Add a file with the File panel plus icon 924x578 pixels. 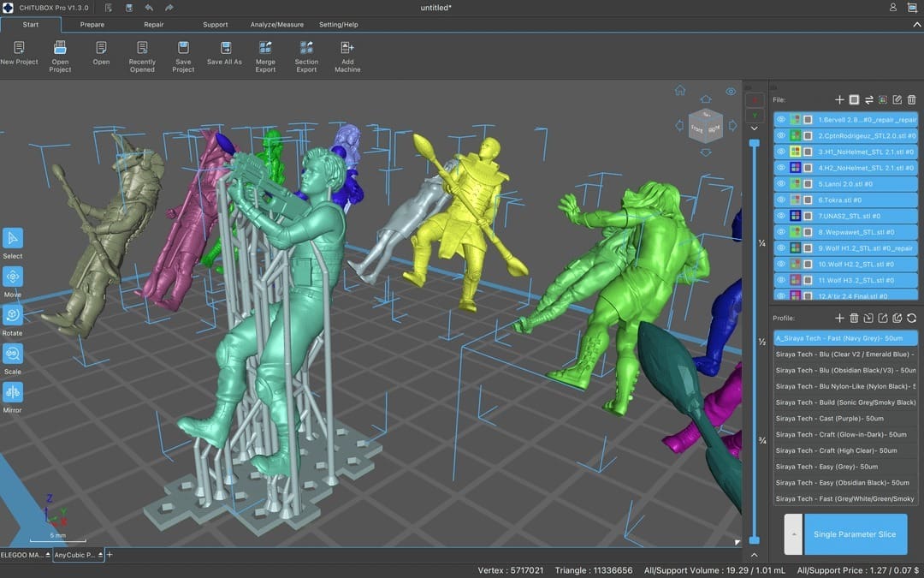pos(840,99)
